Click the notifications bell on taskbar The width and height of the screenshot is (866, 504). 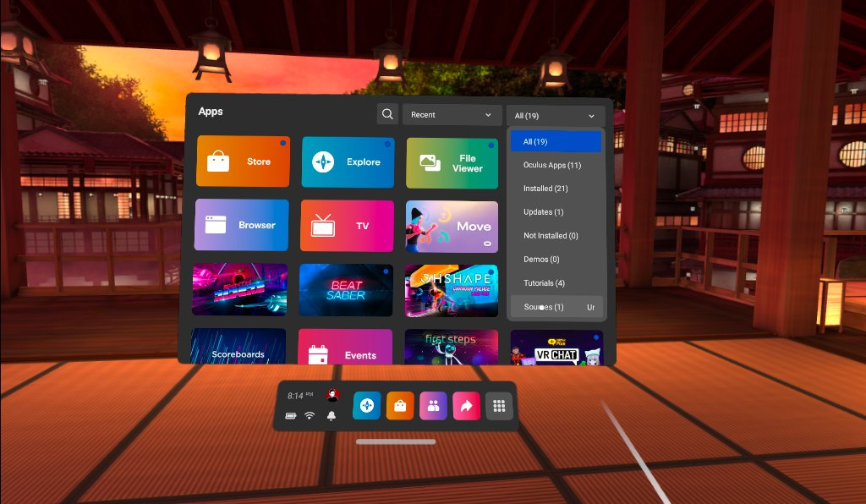coord(332,416)
